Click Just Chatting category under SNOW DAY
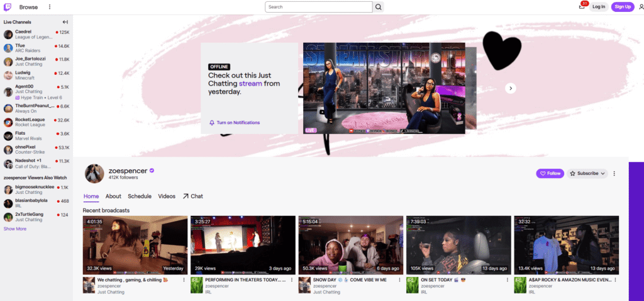The height and width of the screenshot is (301, 644). coord(326,292)
